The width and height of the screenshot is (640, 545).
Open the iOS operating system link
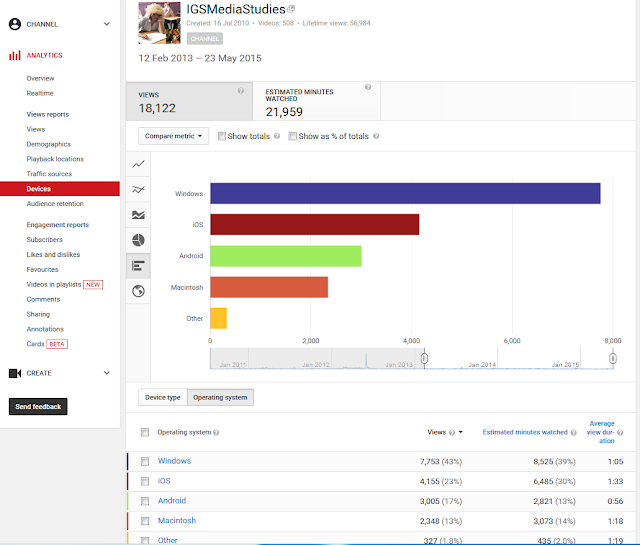coord(164,481)
